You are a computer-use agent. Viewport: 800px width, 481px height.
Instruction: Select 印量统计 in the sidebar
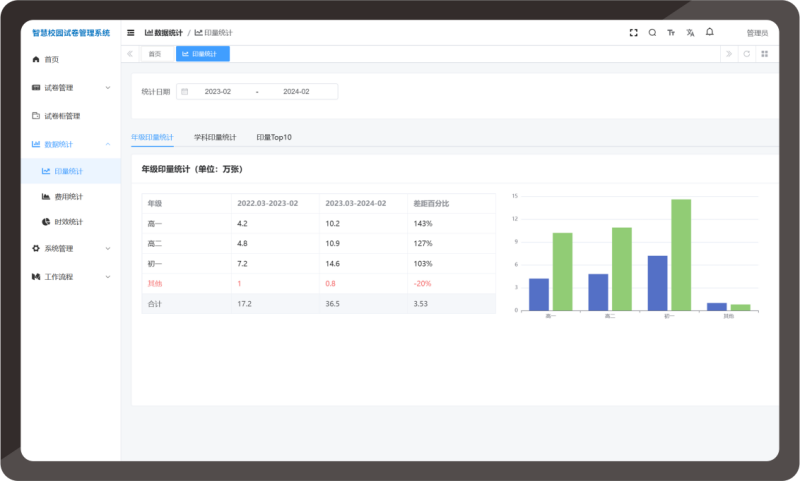(x=70, y=171)
